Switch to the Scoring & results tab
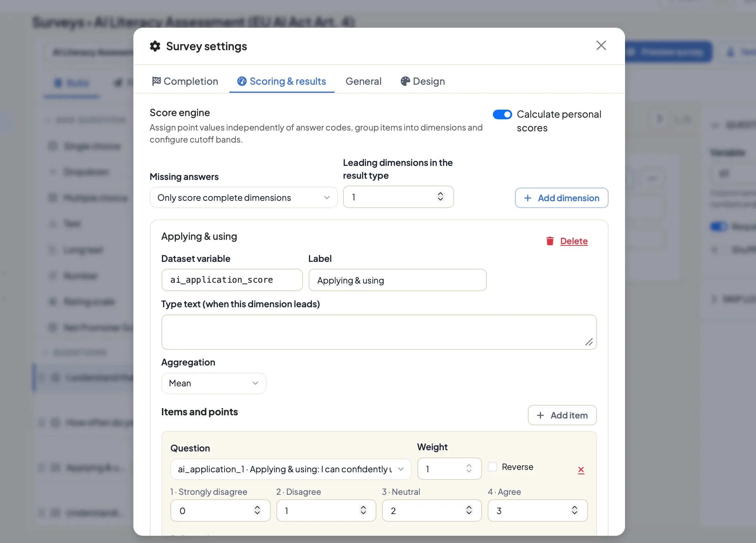This screenshot has height=543, width=756. (282, 81)
